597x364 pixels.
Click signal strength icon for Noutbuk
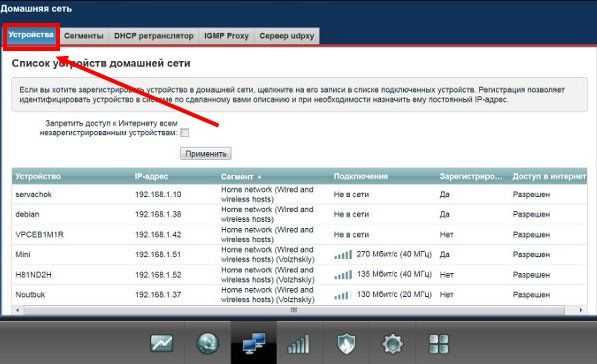pyautogui.click(x=341, y=295)
